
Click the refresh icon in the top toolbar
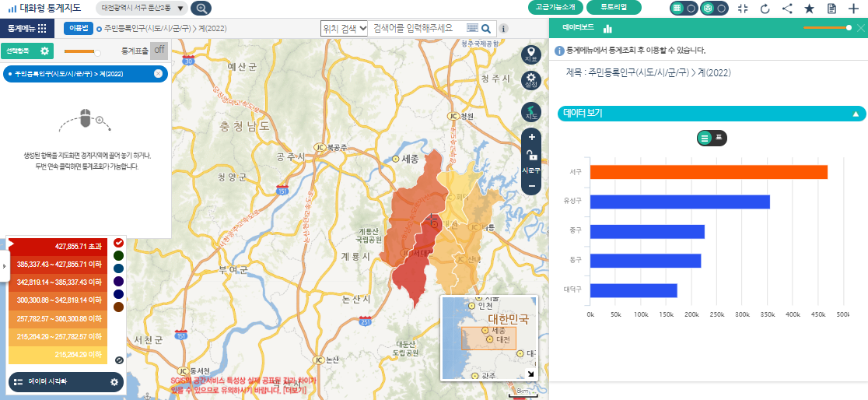pos(765,9)
